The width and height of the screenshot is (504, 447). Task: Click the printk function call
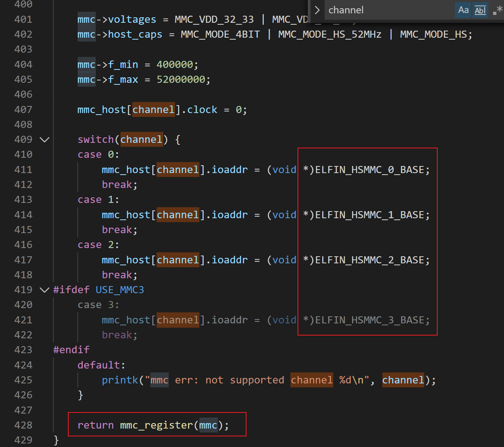click(x=120, y=380)
